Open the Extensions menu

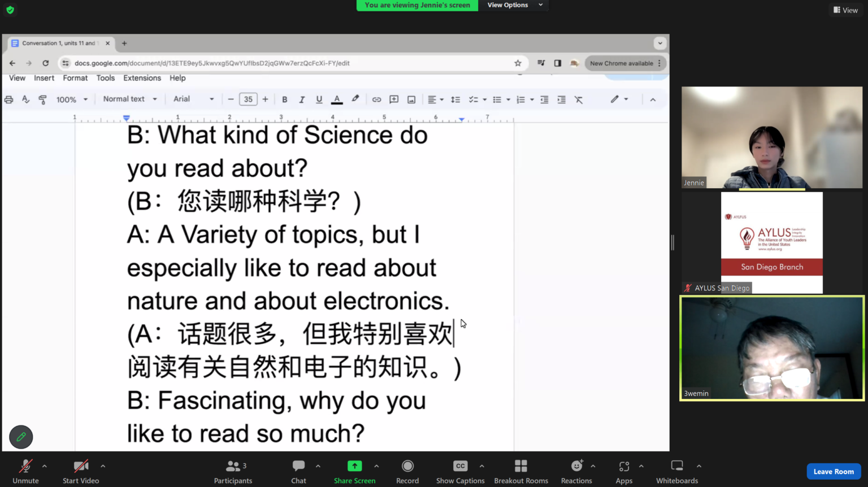click(x=142, y=78)
